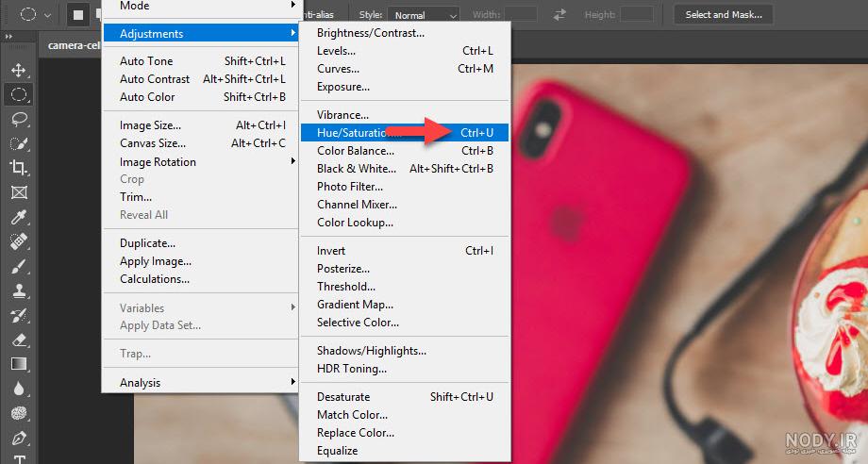868x464 pixels.
Task: Open the Curves adjustment
Action: (405, 69)
